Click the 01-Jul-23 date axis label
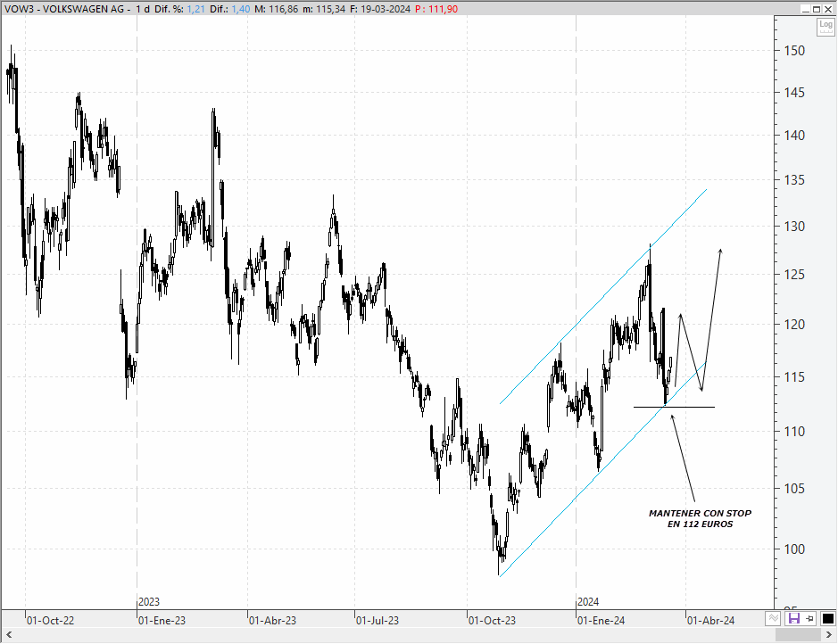This screenshot has height=644, width=838. 378,621
